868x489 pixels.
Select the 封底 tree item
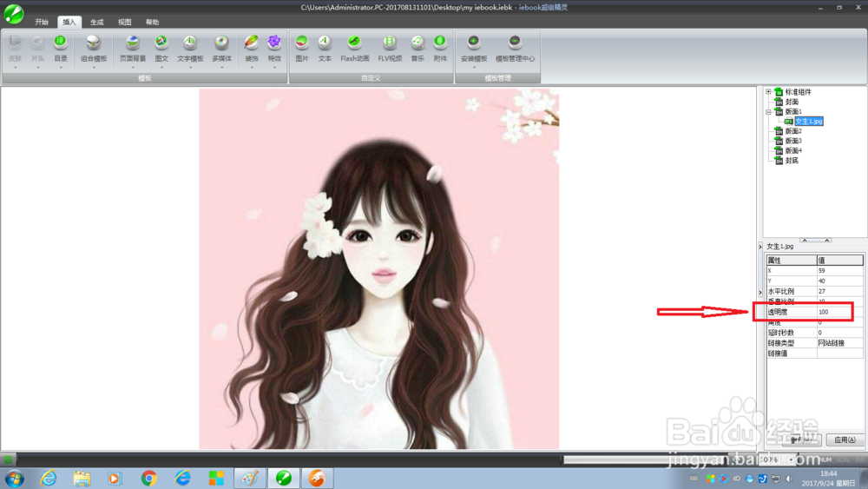click(792, 161)
